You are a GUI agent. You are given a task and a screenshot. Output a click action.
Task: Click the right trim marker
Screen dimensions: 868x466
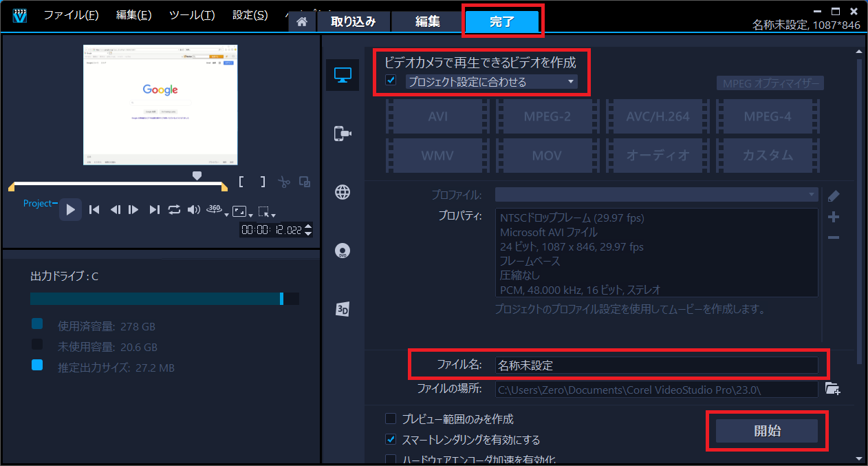coord(224,187)
